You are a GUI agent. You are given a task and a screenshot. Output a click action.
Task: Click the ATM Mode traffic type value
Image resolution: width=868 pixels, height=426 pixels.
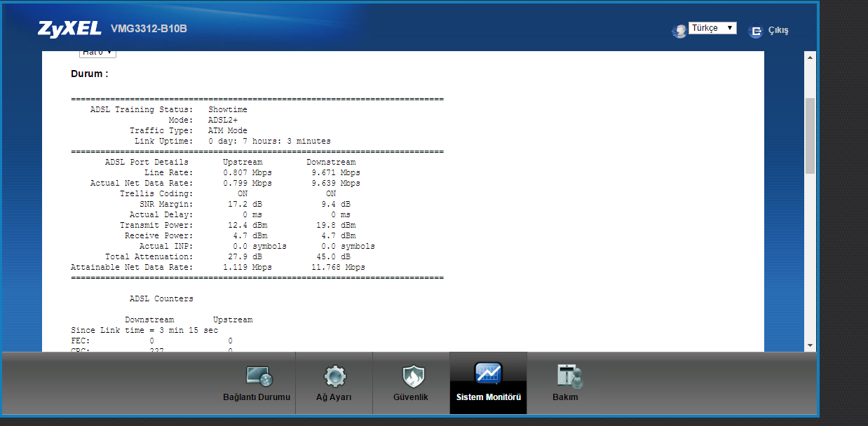(228, 130)
